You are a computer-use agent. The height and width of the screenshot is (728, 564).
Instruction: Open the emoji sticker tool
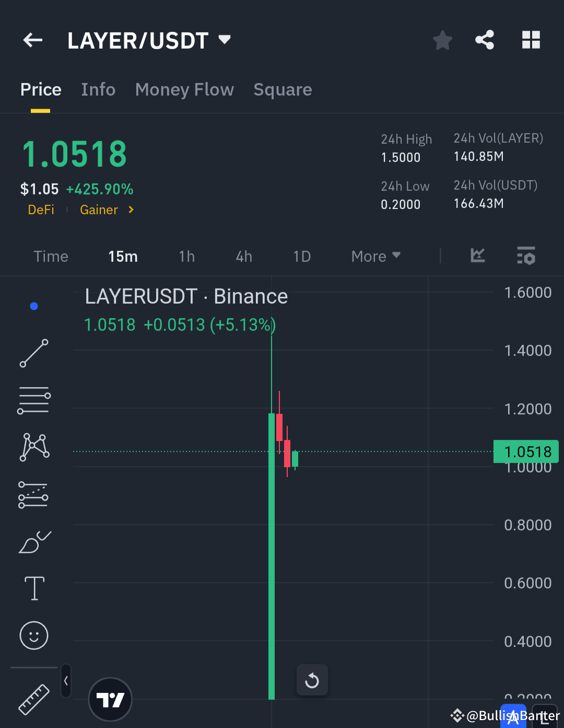[x=33, y=635]
